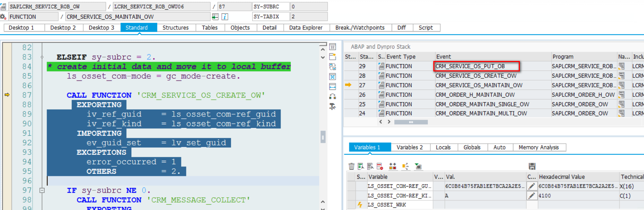Click the source editor vertical scrollbar handle
Screen dimensions: 644x210
[x=323, y=137]
